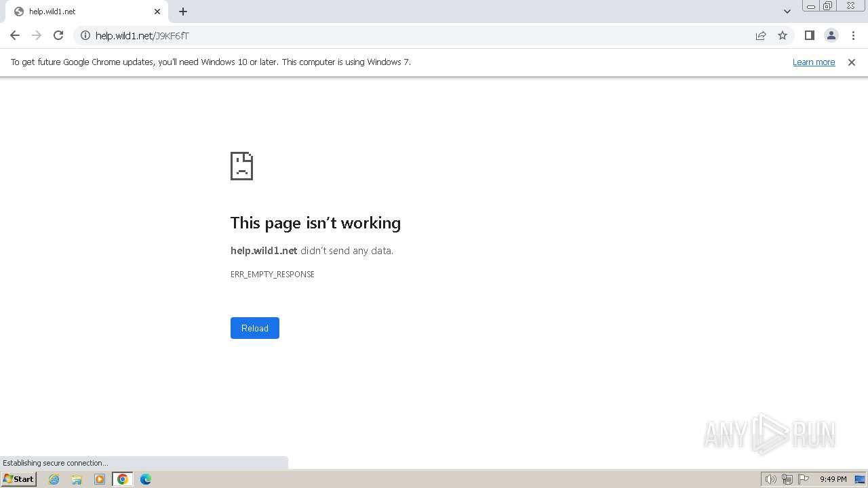Click the 9:49 PM system clock
This screenshot has height=488, width=868.
click(x=833, y=479)
